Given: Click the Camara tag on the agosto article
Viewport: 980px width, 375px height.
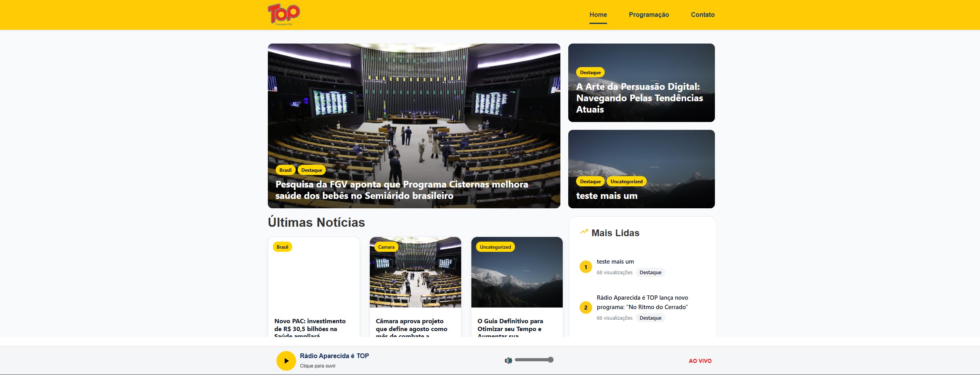Looking at the screenshot, I should [x=387, y=247].
